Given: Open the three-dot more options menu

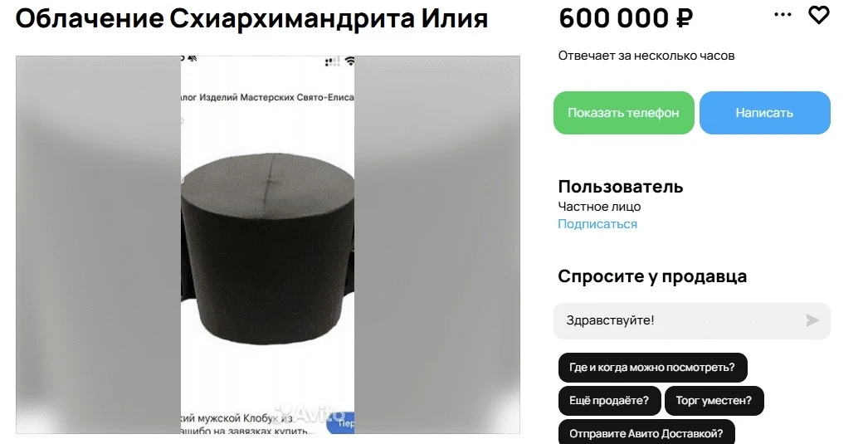Looking at the screenshot, I should pyautogui.click(x=783, y=15).
